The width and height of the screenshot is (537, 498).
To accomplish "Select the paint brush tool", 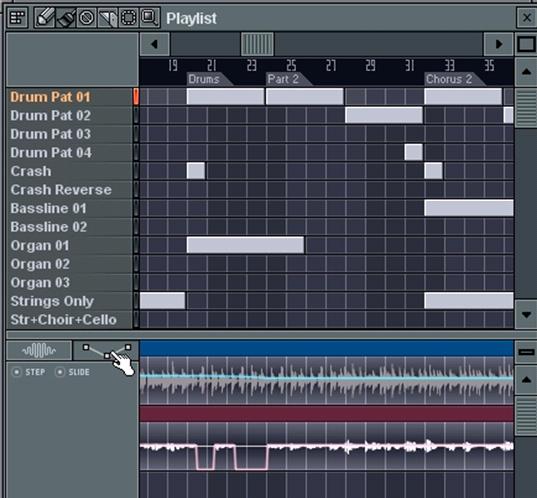I will [66, 17].
